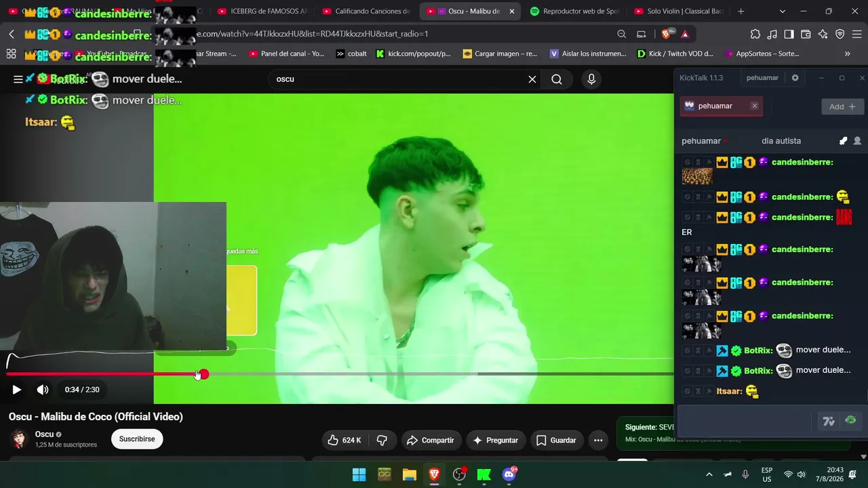Select the pehuamar chatroom tab in KickTalk
Screen dimensions: 868x488
(x=715, y=106)
